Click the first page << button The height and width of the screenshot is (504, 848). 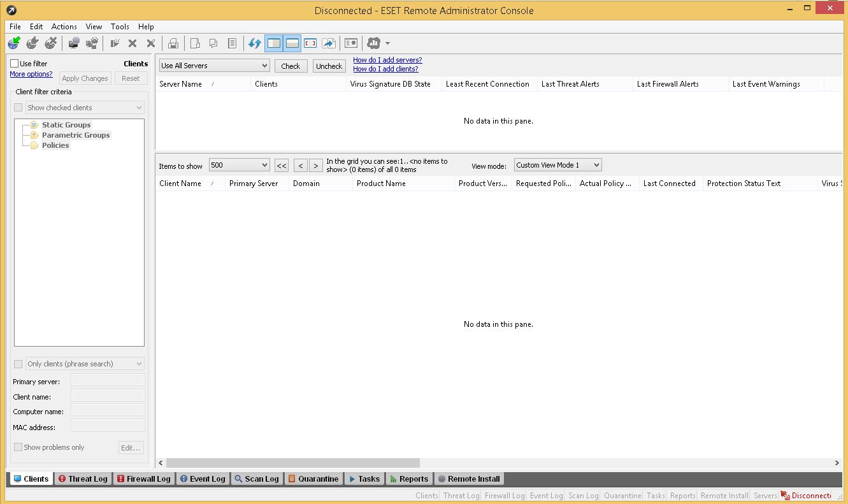point(282,166)
